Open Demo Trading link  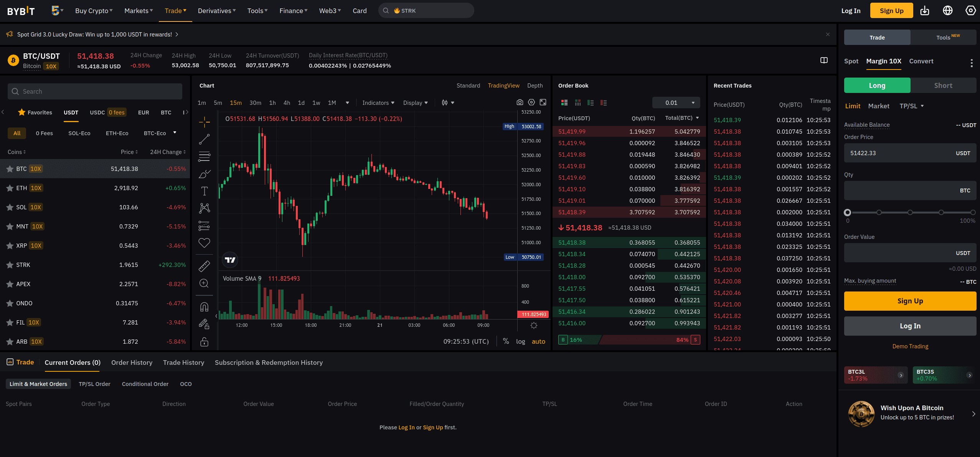point(910,346)
